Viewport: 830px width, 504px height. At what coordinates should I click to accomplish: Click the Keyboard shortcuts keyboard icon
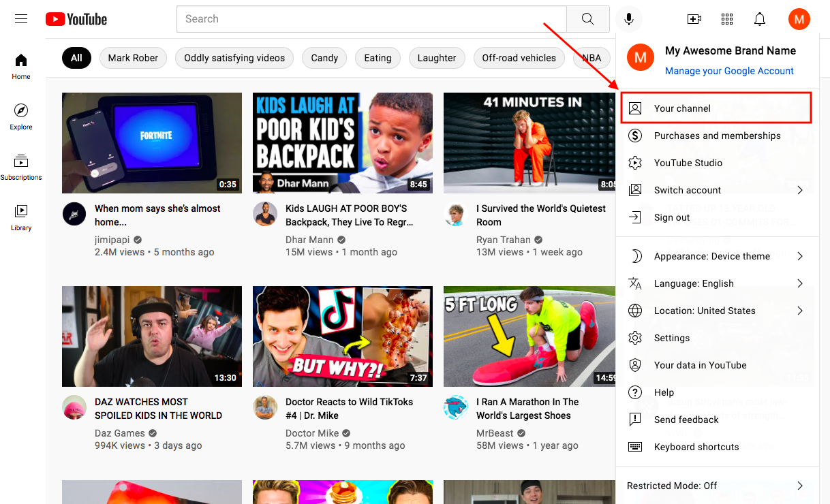coord(635,447)
